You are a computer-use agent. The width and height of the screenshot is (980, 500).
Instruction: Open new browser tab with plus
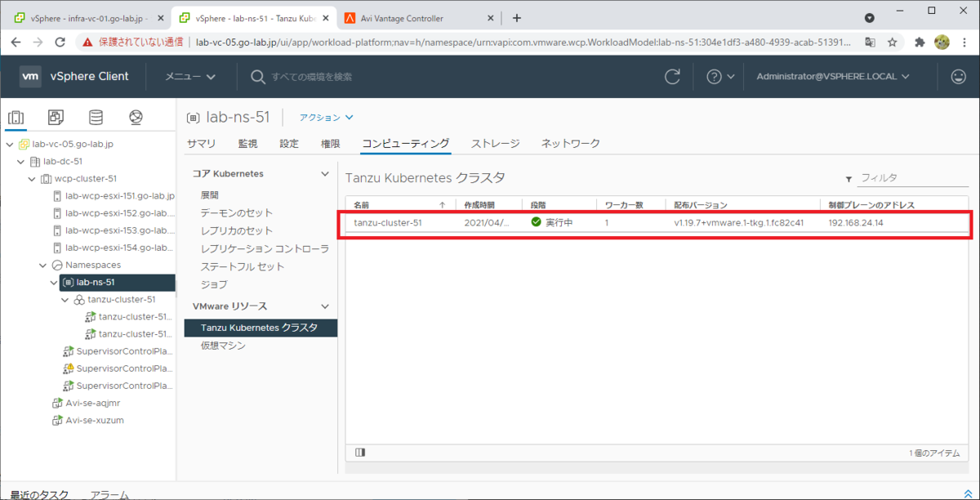point(516,17)
